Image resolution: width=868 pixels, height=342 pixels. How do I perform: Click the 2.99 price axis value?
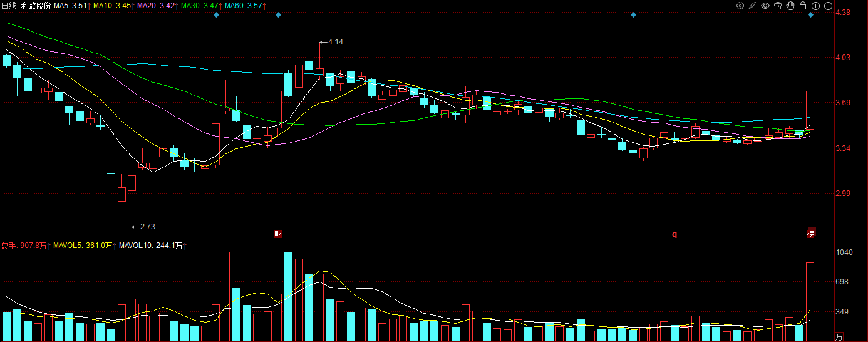coord(843,194)
